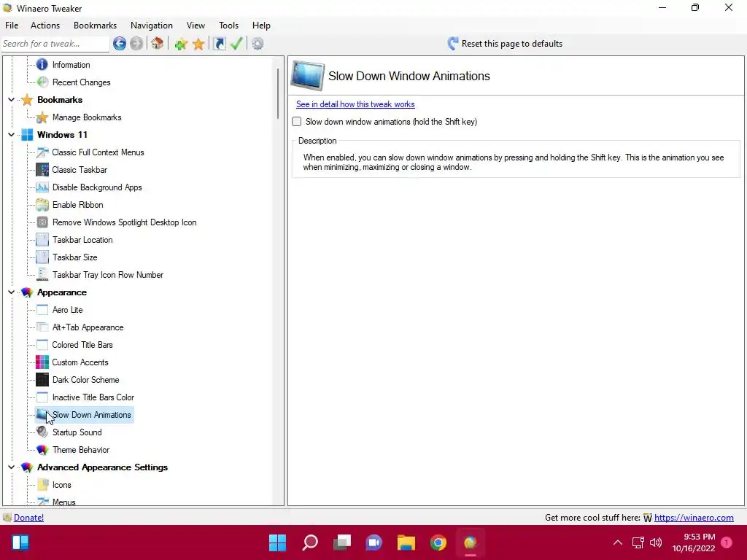Click the Custom Accents colorful icon
This screenshot has width=747, height=560.
[42, 362]
